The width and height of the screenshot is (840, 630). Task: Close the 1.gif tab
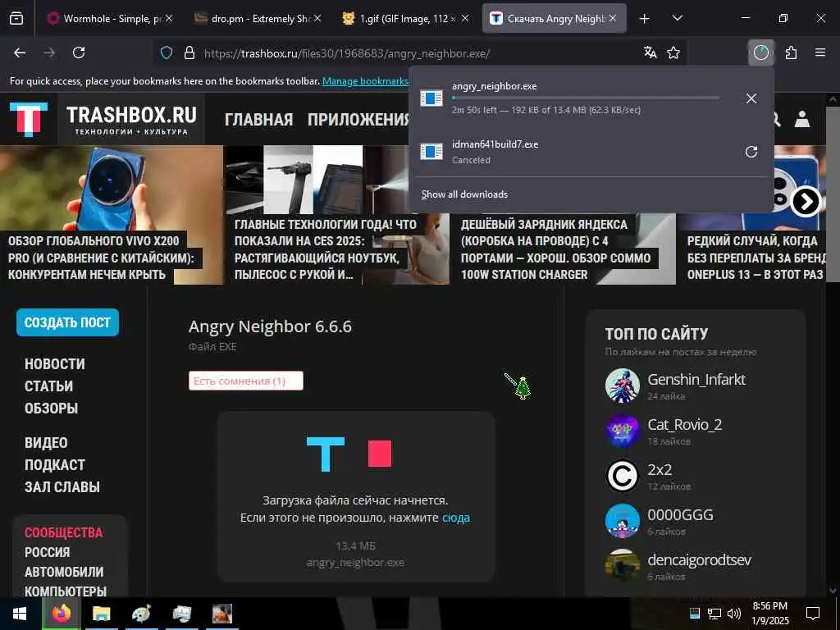(x=465, y=18)
